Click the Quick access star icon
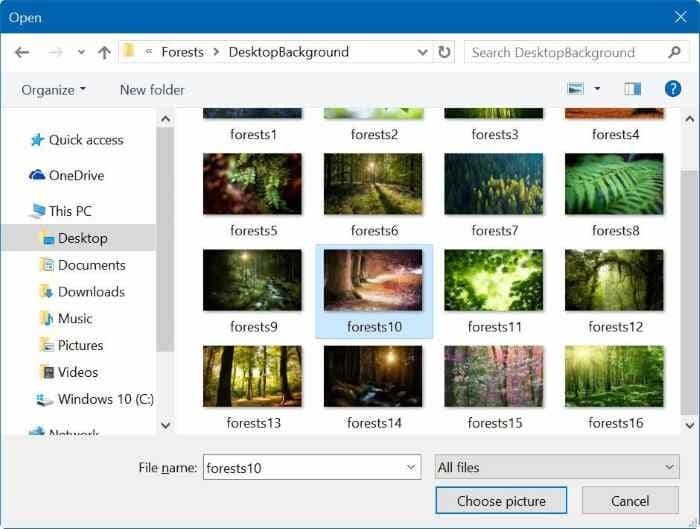This screenshot has height=529, width=700. (x=37, y=140)
